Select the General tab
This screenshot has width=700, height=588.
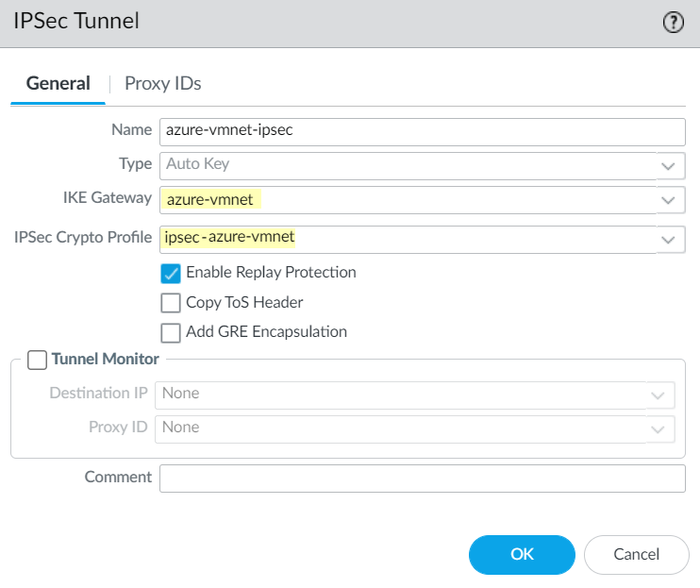tap(58, 83)
